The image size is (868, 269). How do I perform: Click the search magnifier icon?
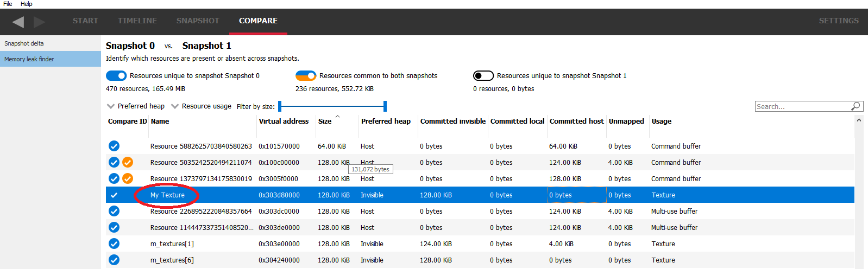[x=856, y=106]
